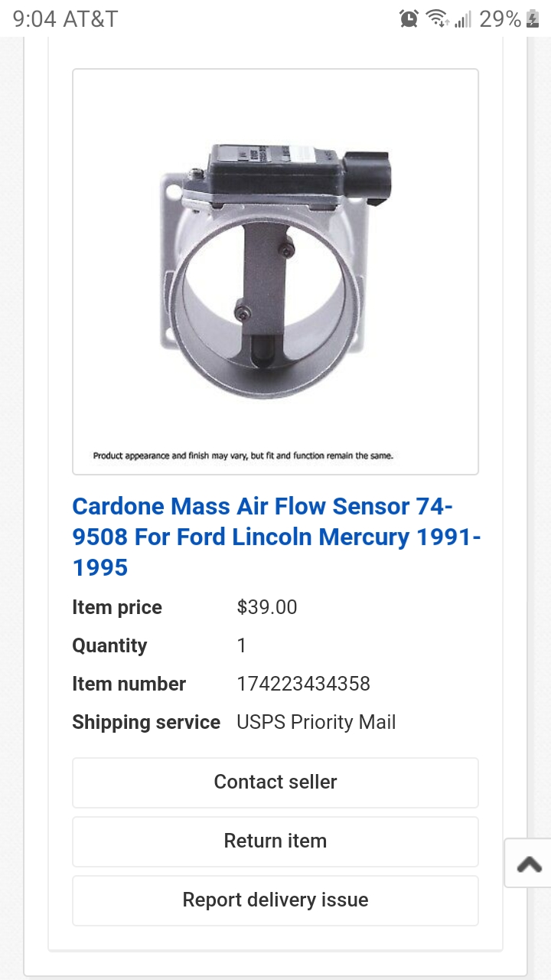Tap the AT&T carrier label
Viewport: 551px width, 980px height.
pos(90,19)
